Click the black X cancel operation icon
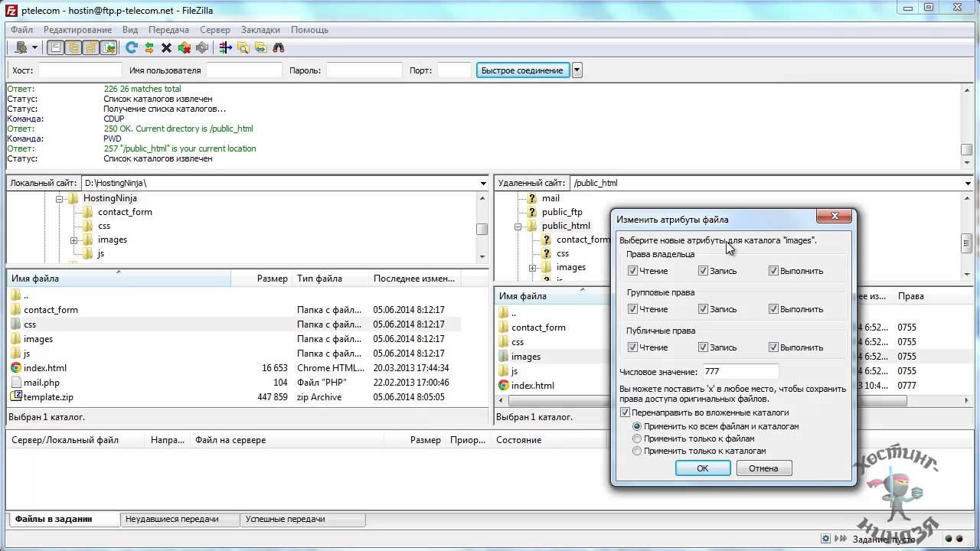This screenshot has height=551, width=980. (166, 47)
